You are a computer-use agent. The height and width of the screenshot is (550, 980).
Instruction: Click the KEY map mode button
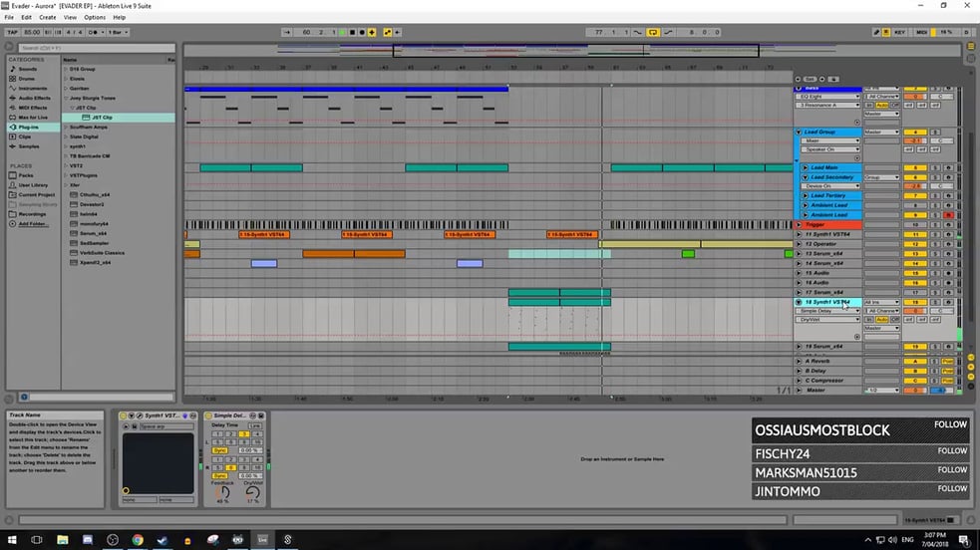click(x=900, y=32)
